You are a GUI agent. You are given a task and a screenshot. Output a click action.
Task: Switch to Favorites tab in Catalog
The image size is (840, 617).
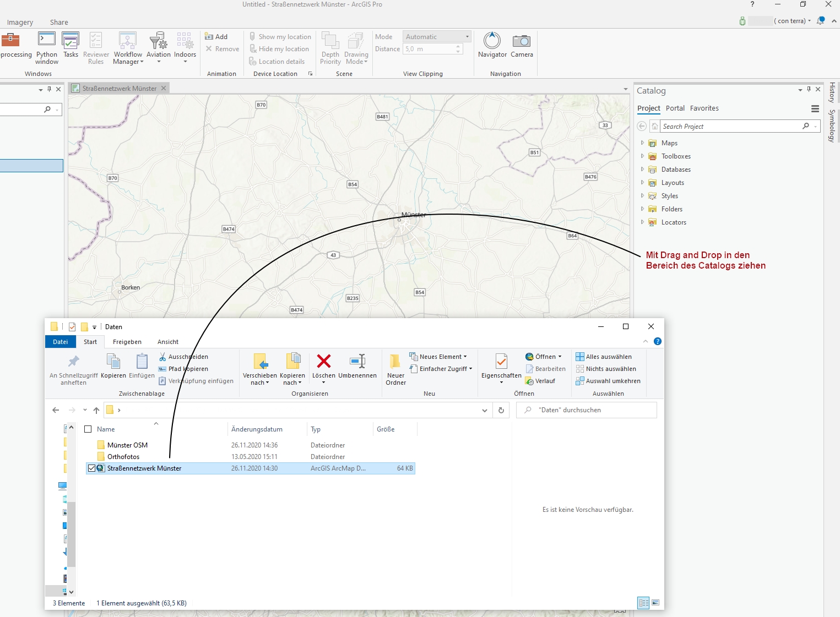[x=704, y=108]
